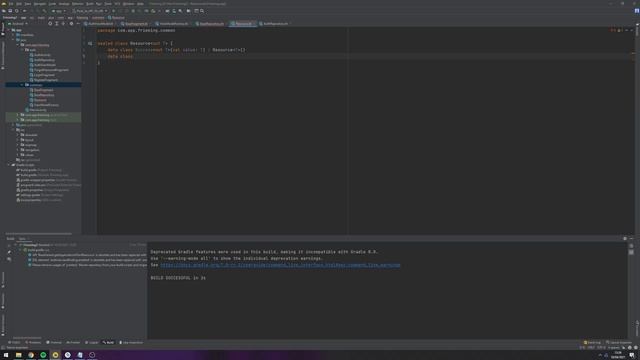Switch to the Sync tab in Build panel

point(22,239)
